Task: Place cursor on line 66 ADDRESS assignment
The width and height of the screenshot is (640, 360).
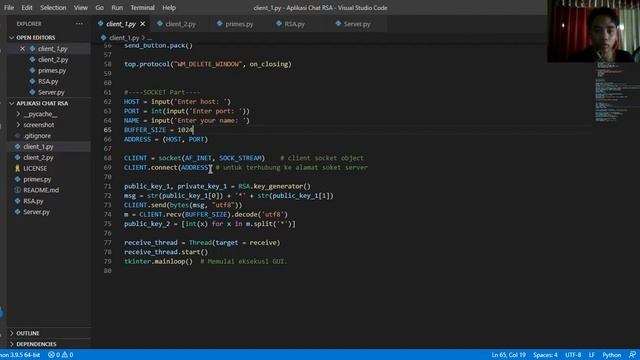Action: click(x=166, y=140)
